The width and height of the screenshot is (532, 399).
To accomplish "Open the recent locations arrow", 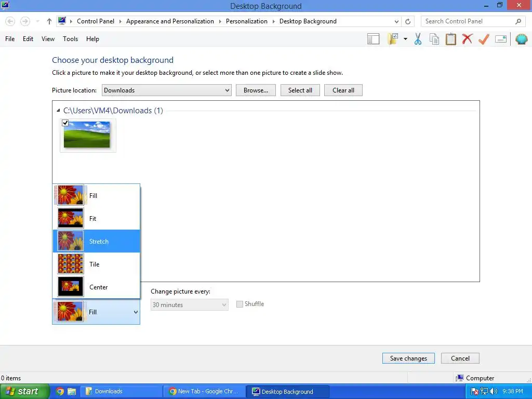I will point(37,21).
